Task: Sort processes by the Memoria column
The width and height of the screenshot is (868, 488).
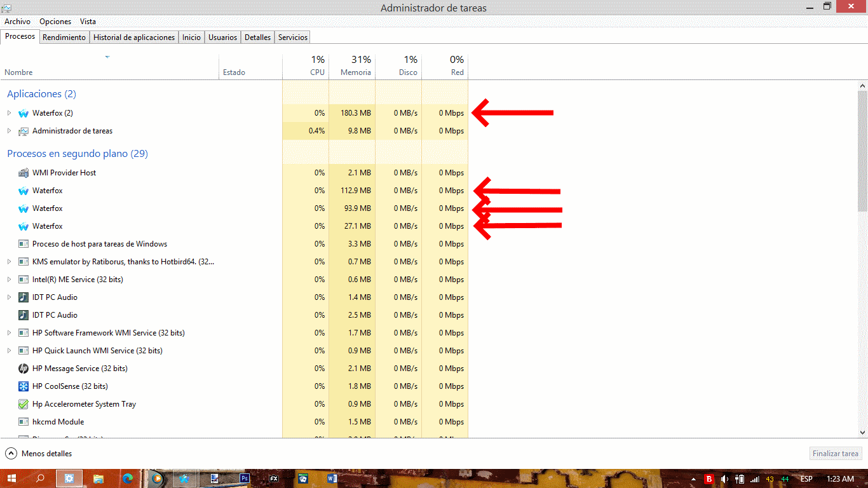Action: click(355, 72)
